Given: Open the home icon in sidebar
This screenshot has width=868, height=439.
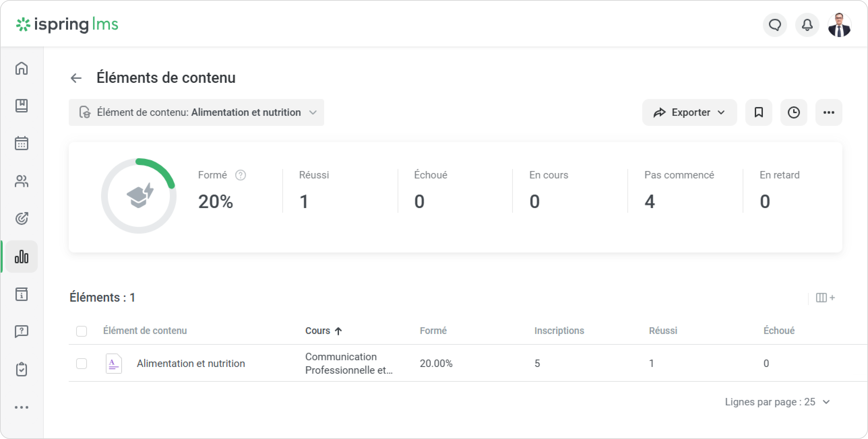Looking at the screenshot, I should [22, 68].
